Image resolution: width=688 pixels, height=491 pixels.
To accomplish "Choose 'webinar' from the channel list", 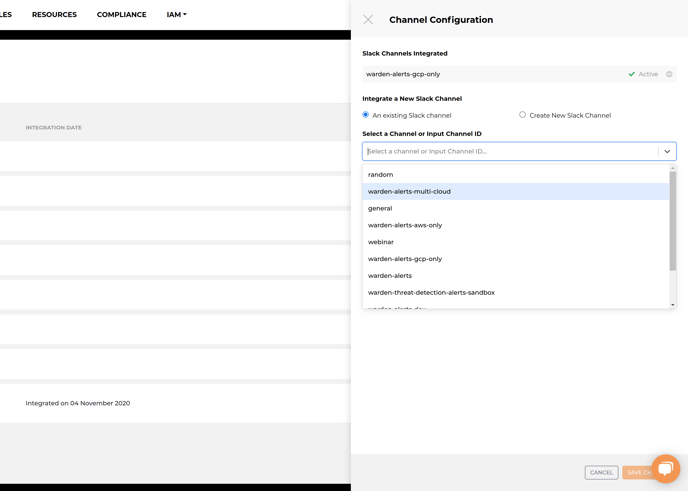I will [x=516, y=242].
